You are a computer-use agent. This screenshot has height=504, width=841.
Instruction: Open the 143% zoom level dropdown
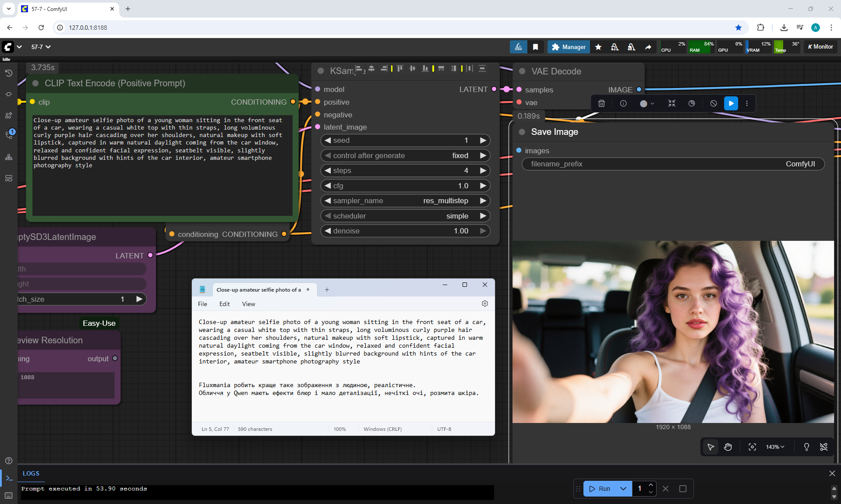tap(775, 447)
